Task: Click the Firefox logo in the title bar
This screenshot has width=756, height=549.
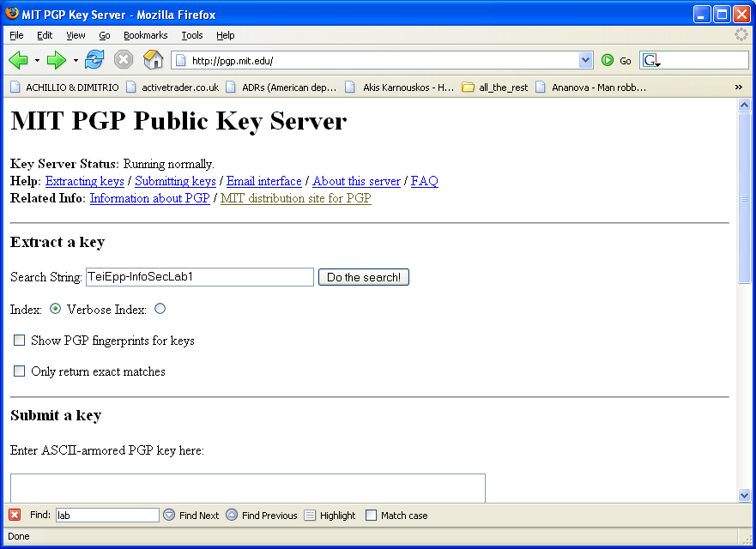Action: click(x=11, y=14)
